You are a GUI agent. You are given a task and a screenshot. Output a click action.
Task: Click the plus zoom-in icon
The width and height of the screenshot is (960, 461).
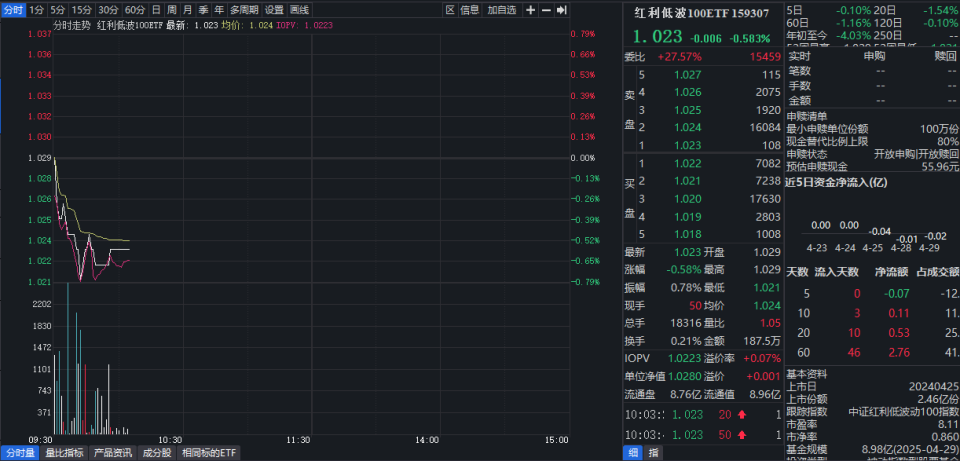point(530,10)
